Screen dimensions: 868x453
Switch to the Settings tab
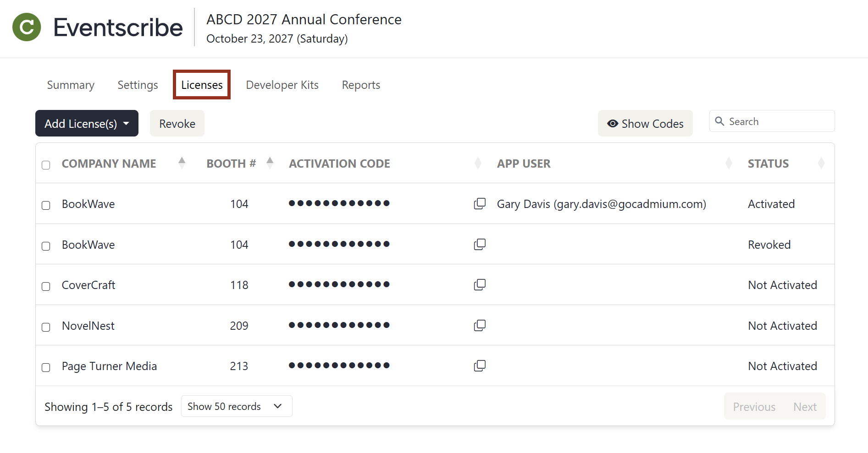pyautogui.click(x=138, y=85)
